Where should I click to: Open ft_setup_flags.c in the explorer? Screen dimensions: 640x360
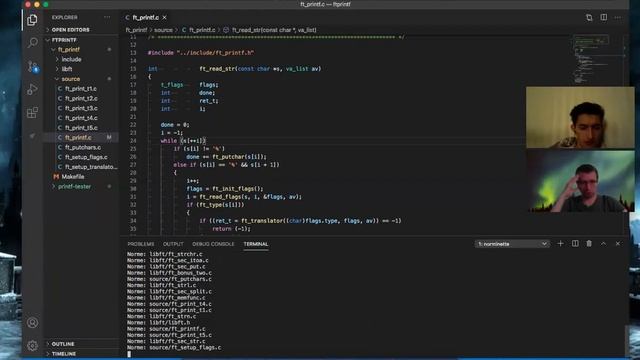pos(86,157)
